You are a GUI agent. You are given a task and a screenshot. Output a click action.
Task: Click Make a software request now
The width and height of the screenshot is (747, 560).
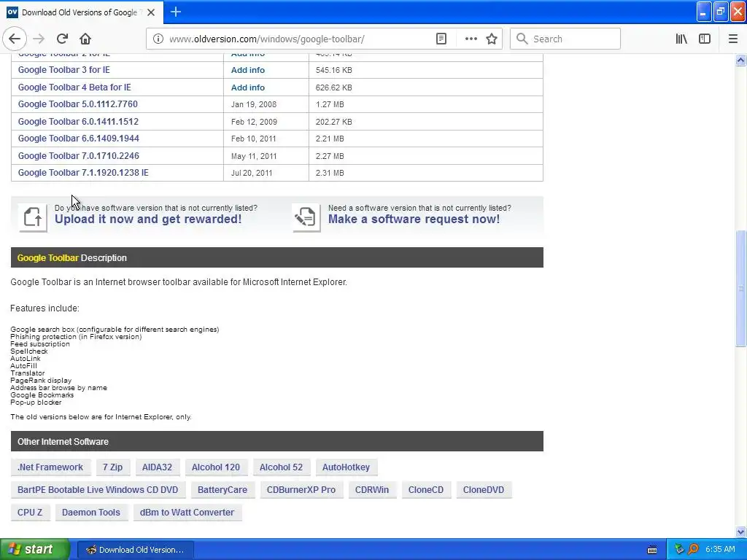click(x=414, y=219)
